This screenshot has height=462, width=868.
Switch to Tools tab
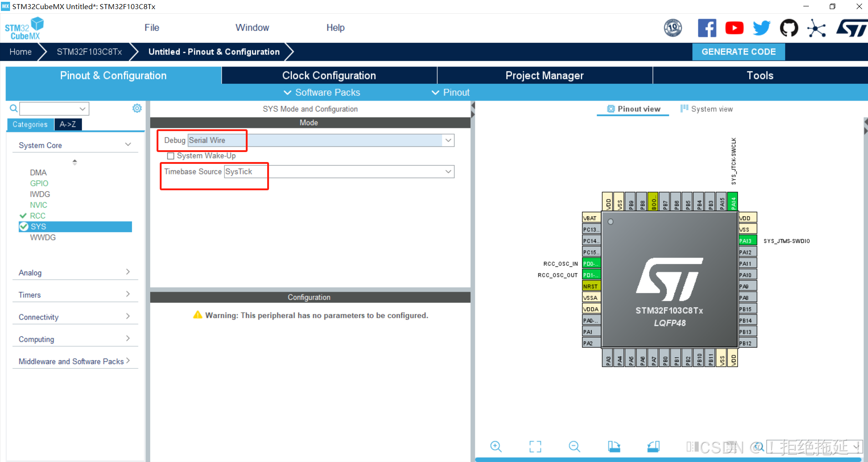tap(760, 76)
